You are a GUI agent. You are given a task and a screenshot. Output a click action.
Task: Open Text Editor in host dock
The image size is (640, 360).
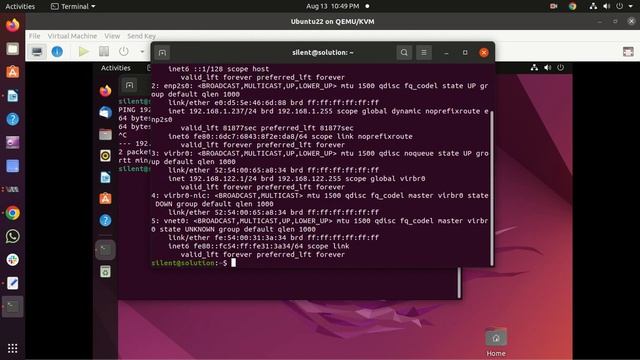click(x=13, y=283)
